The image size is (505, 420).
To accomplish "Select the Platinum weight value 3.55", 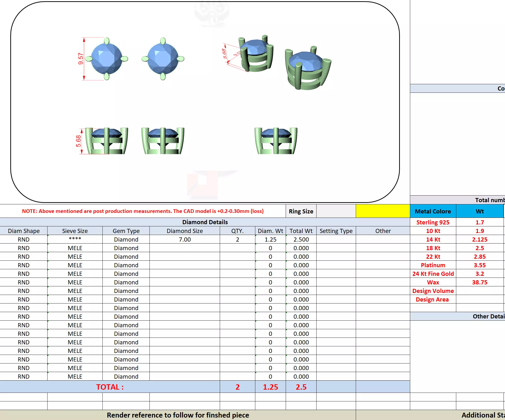I will (x=480, y=265).
